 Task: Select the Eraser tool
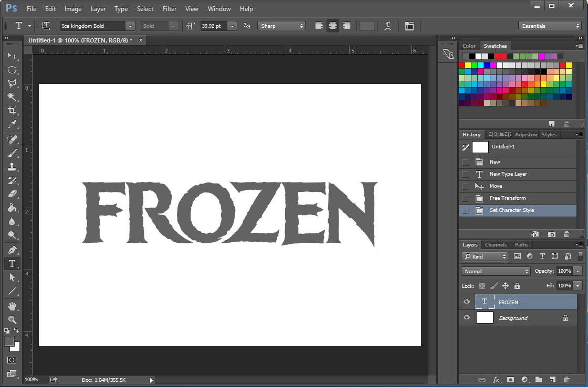click(x=12, y=194)
